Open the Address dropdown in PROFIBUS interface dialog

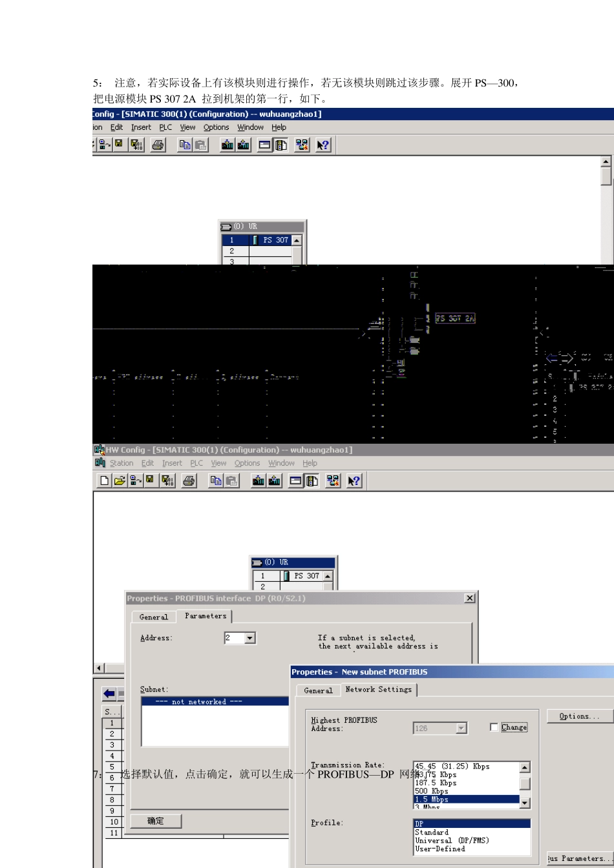pos(250,638)
